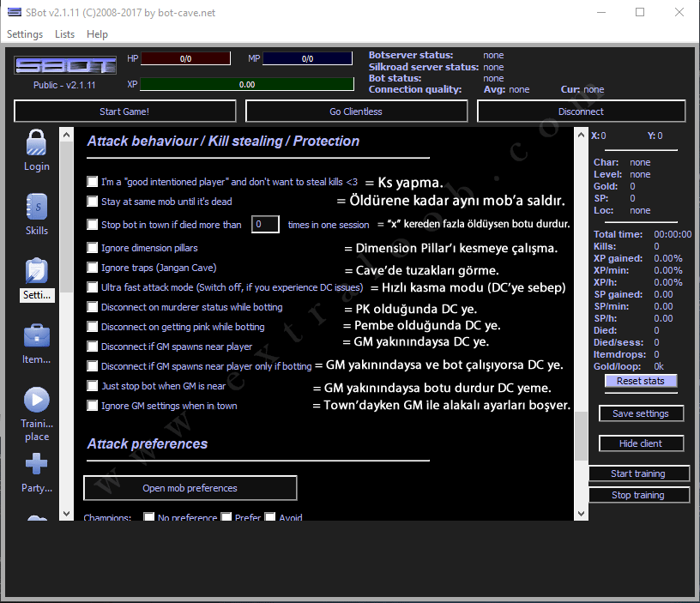The image size is (700, 603).
Task: Click settings panel scroll down arrow
Action: (581, 513)
